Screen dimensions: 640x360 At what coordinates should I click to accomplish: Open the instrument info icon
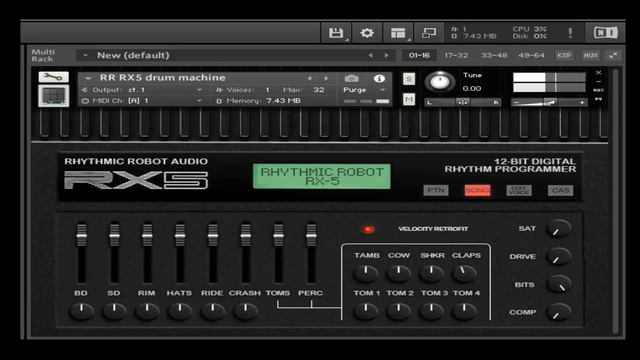[x=379, y=78]
